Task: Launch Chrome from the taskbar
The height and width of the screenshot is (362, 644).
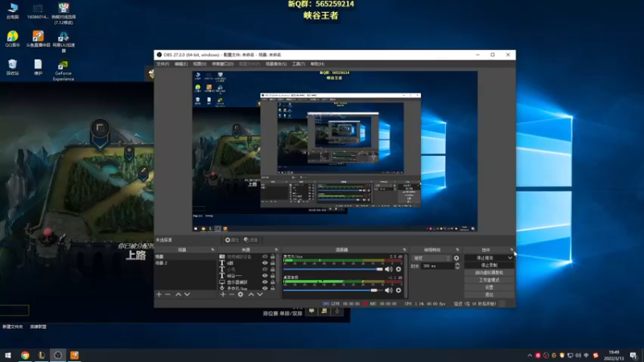Action: (25, 355)
